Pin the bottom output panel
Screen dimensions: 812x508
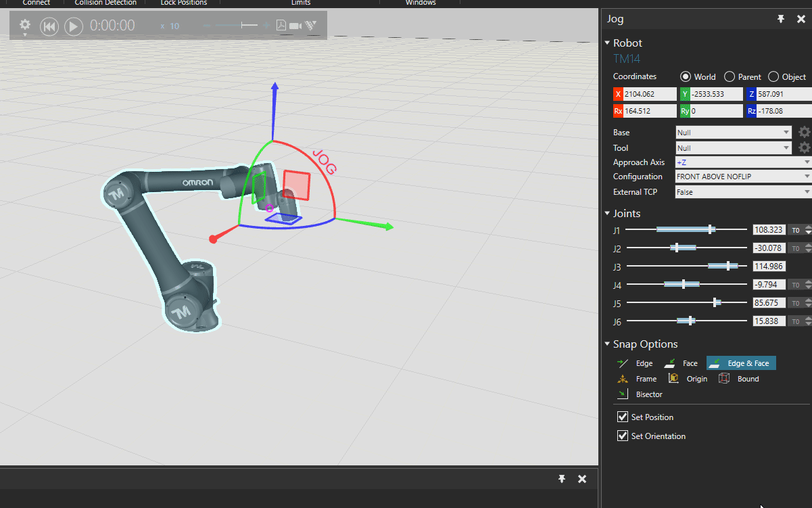pyautogui.click(x=561, y=479)
